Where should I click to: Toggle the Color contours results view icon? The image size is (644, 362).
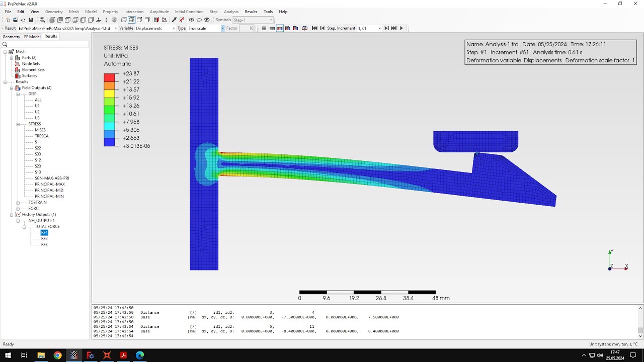pyautogui.click(x=280, y=28)
